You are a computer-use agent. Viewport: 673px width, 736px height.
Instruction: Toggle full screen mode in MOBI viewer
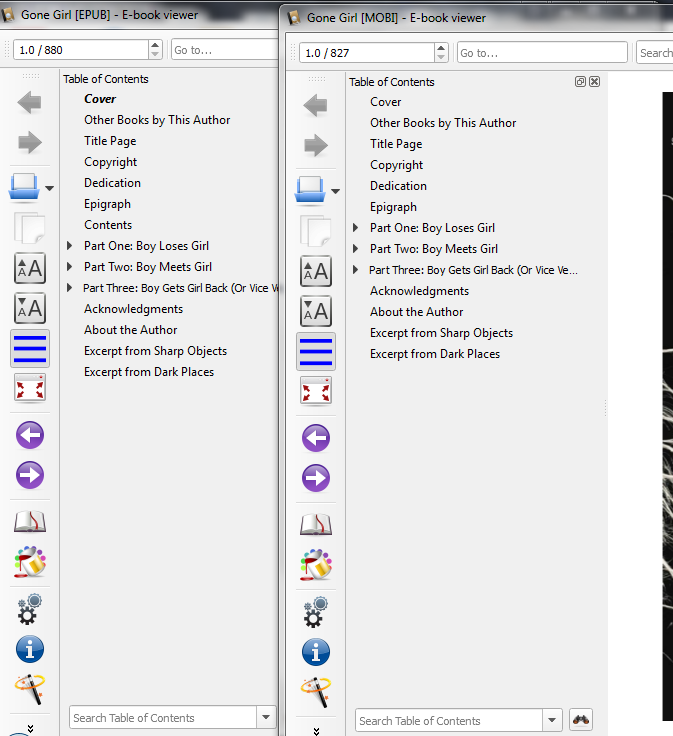(x=316, y=391)
